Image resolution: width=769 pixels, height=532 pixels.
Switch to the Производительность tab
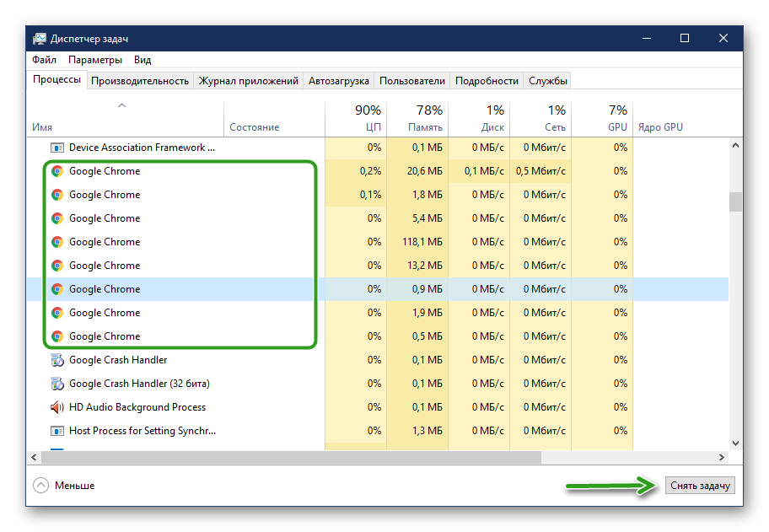tap(140, 81)
